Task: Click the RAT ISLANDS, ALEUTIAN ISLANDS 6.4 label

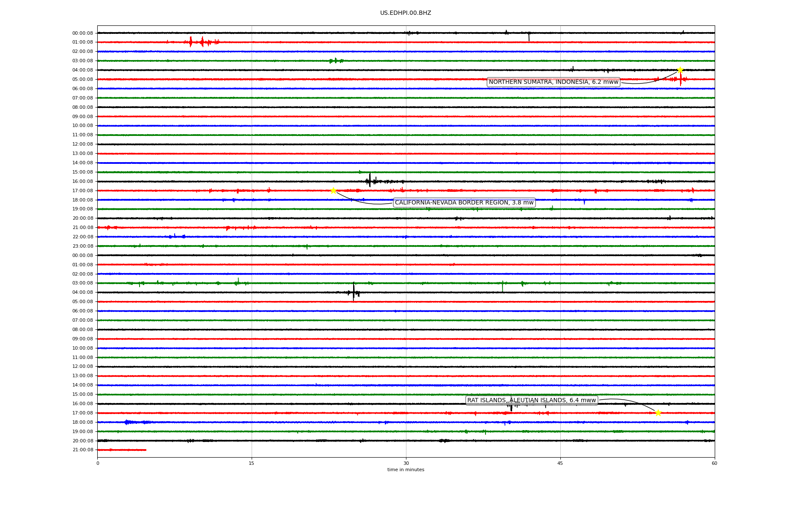Action: 531,400
